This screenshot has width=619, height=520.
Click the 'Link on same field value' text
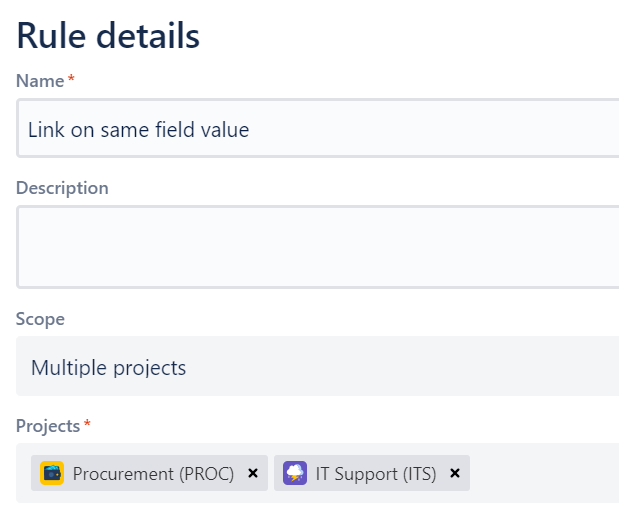click(138, 129)
